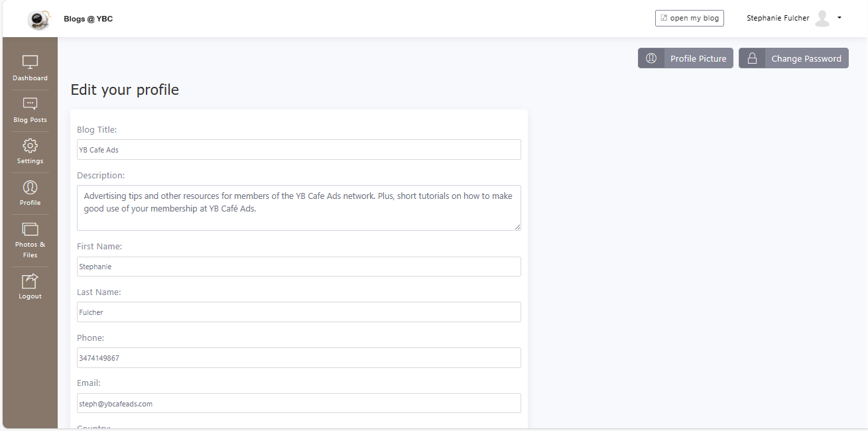The width and height of the screenshot is (868, 431).
Task: Click the Blog Posts menu label
Action: pos(30,120)
